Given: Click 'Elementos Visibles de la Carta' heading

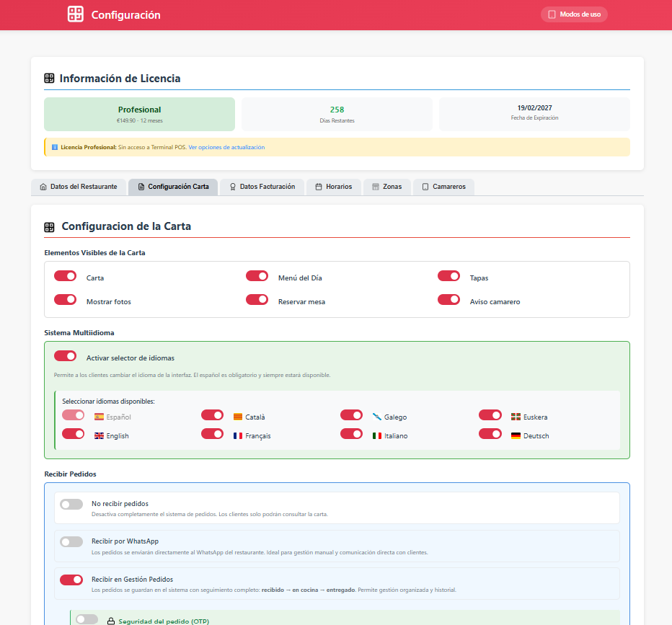Looking at the screenshot, I should tap(94, 253).
